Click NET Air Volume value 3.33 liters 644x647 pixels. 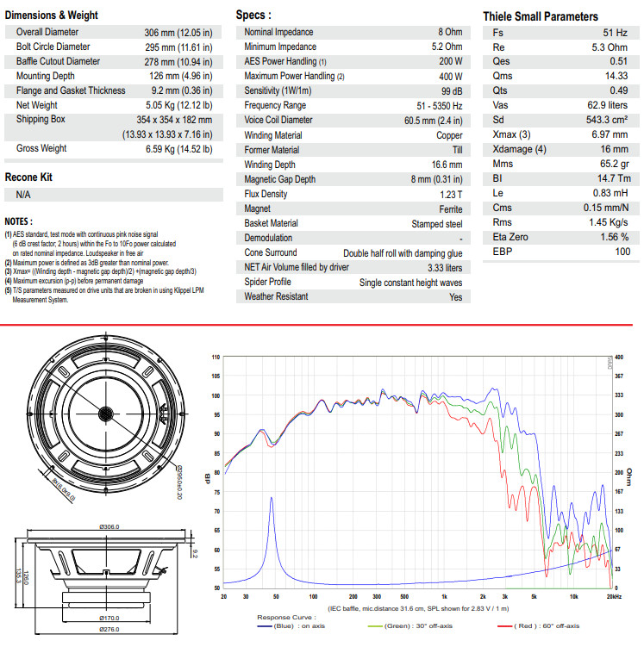pyautogui.click(x=445, y=268)
